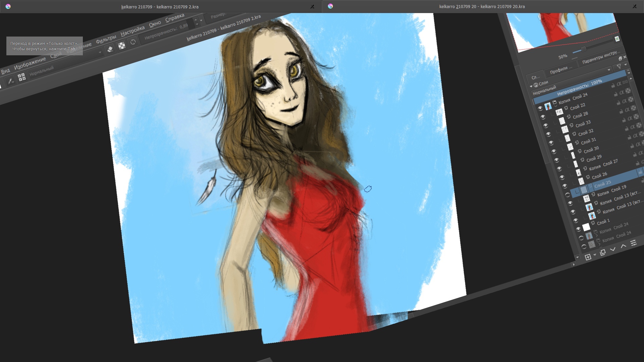Click the layer Непрозрачность 100% slider

pyautogui.click(x=579, y=86)
